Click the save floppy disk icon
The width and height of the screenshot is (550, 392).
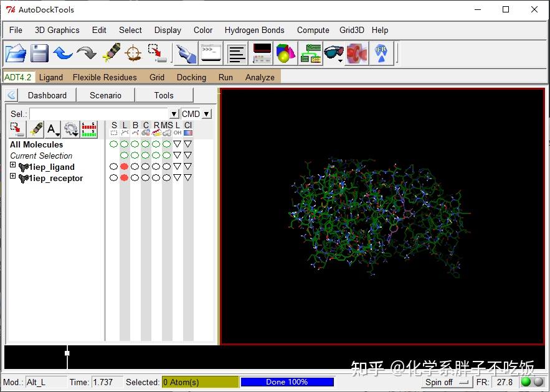click(39, 53)
